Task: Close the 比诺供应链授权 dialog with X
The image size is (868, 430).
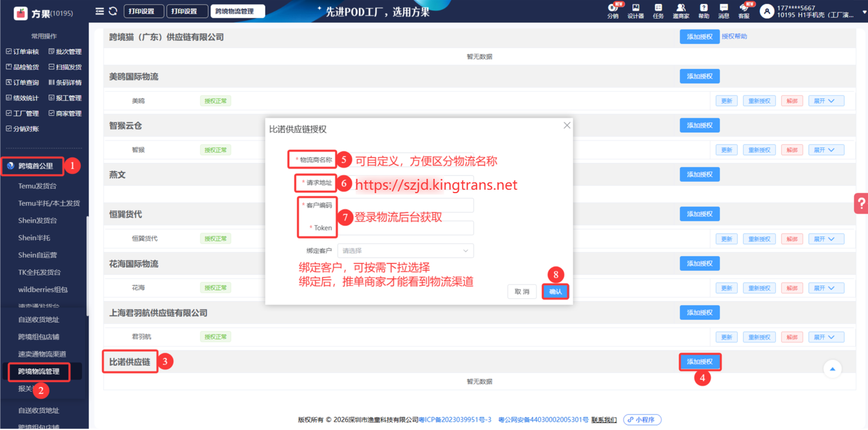Action: click(x=567, y=126)
